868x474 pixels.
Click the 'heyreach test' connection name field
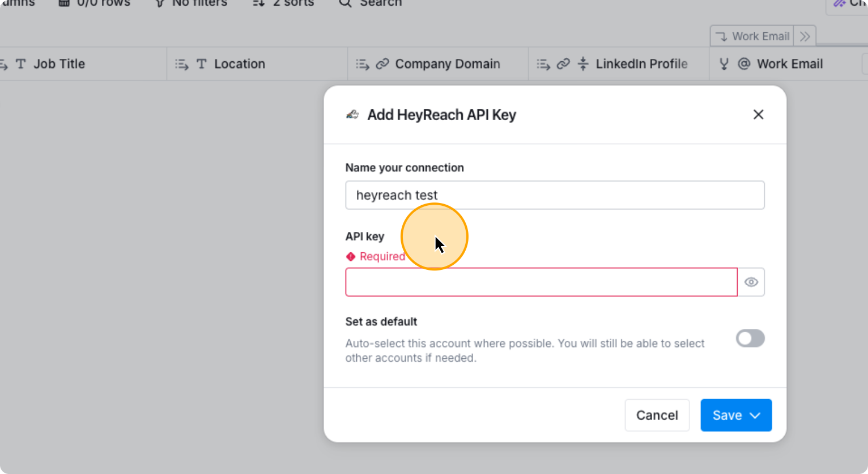[555, 195]
